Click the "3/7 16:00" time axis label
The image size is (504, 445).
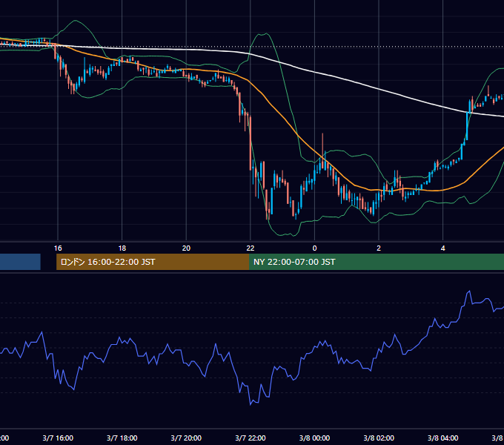[58, 438]
